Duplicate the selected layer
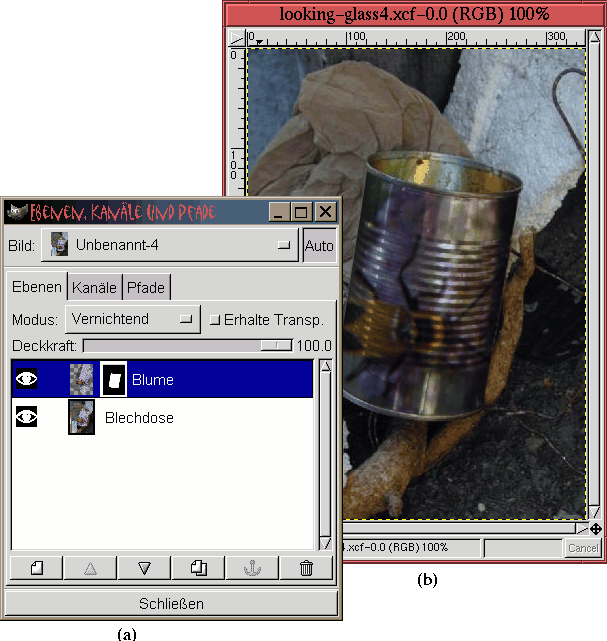 click(x=198, y=568)
